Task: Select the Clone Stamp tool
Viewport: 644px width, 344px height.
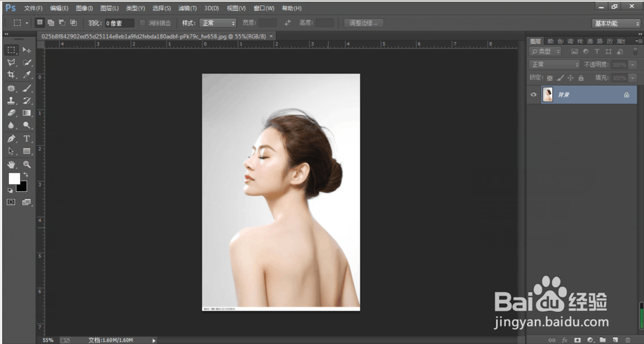Action: point(11,101)
